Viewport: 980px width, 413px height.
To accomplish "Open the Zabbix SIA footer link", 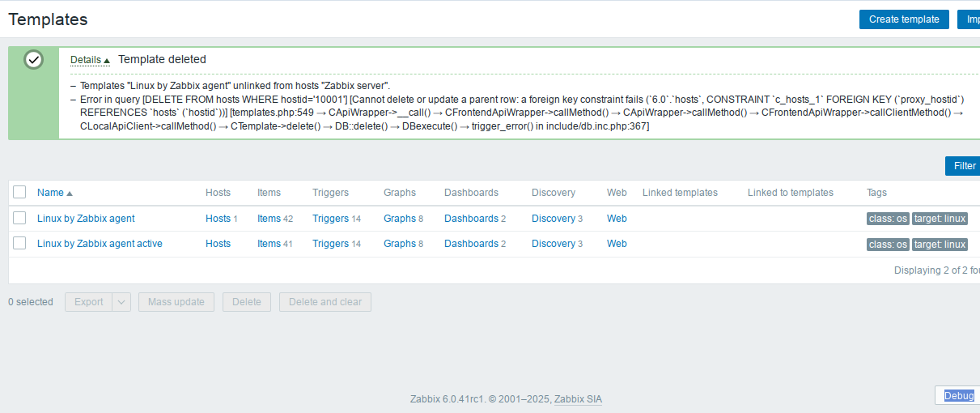I will tap(578, 399).
